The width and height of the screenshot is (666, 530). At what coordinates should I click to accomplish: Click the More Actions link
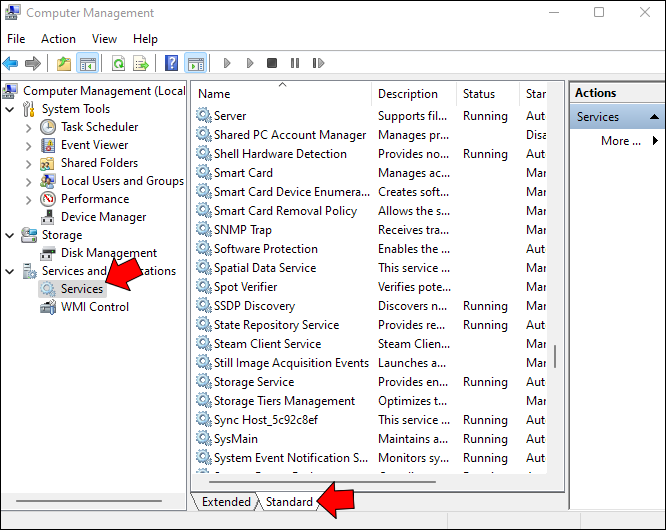point(621,141)
